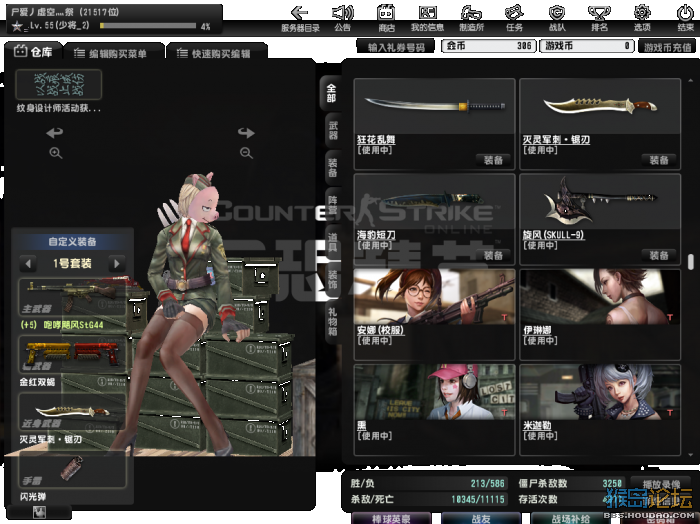Click the inventory scroll-down arrow
Image resolution: width=700 pixels, height=524 pixels.
coord(691,455)
